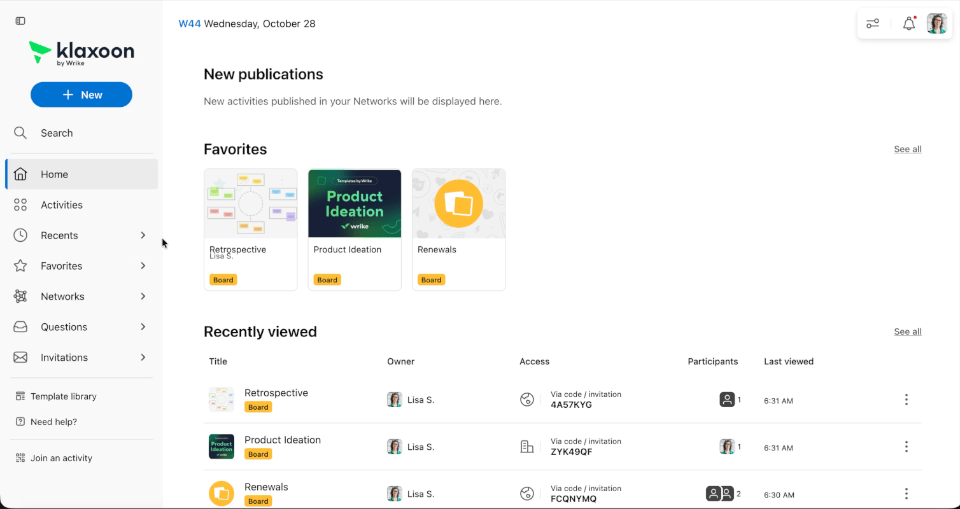
Task: Expand the Favorites submenu chevron
Action: click(x=143, y=266)
